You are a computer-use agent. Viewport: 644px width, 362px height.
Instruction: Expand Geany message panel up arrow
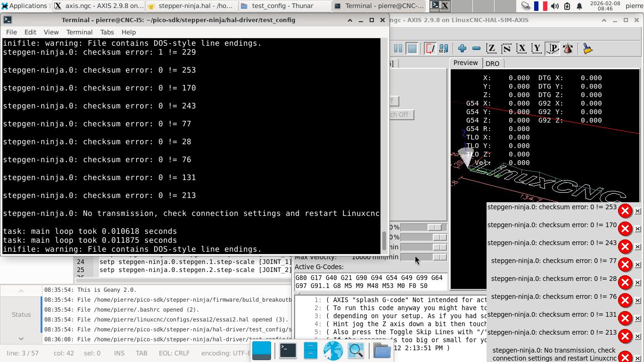point(21,291)
